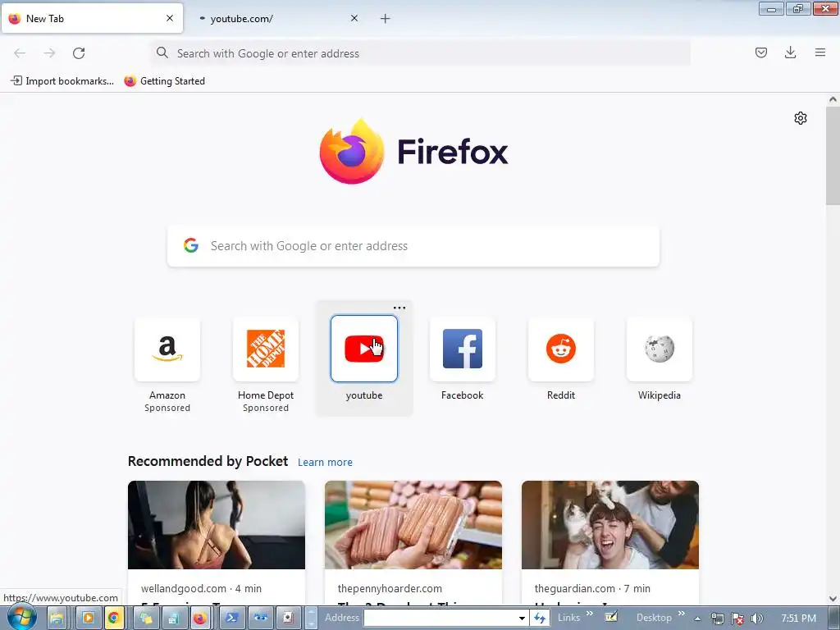Open the thepennyhoarder.com story thumbnail
Viewport: 840px width, 630px height.
point(413,524)
